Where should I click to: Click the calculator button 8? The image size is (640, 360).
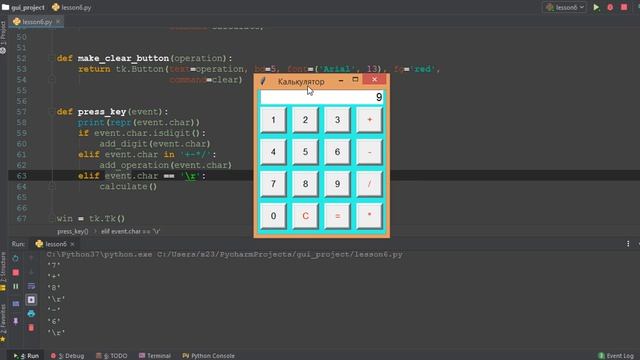coord(305,184)
